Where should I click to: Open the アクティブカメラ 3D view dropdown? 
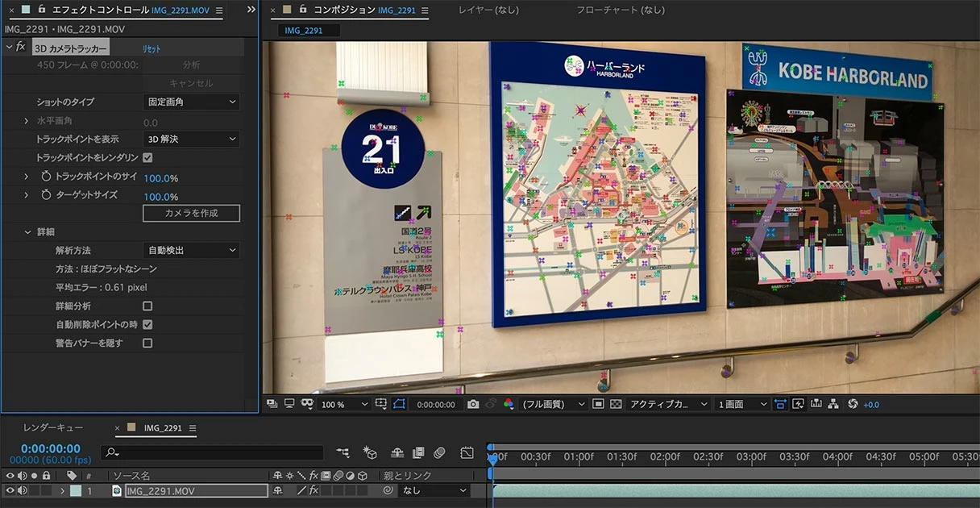click(668, 404)
